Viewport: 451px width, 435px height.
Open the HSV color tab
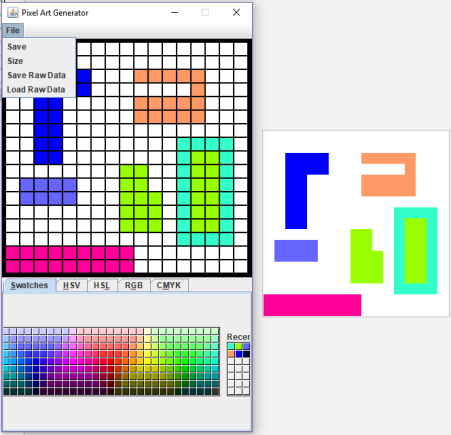click(x=72, y=286)
